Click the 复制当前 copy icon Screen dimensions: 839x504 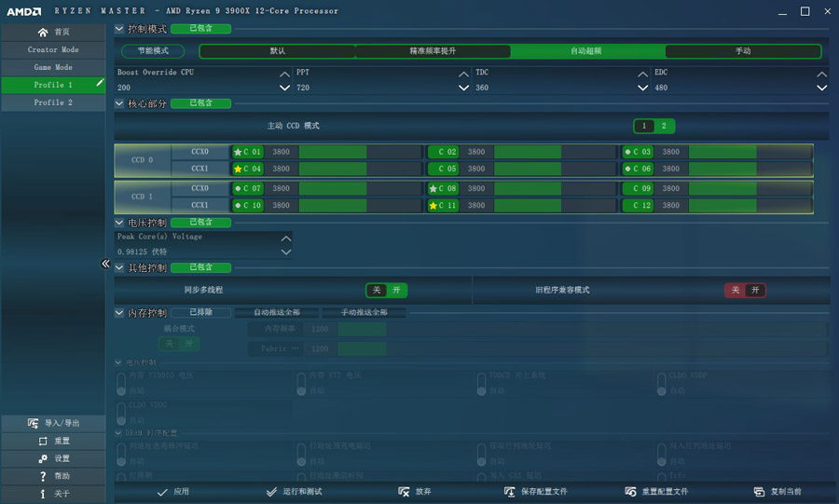759,492
